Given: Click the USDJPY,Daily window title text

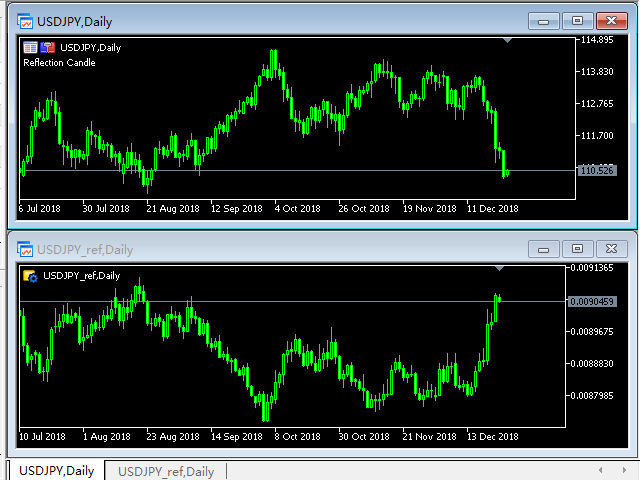Looking at the screenshot, I should tap(75, 22).
